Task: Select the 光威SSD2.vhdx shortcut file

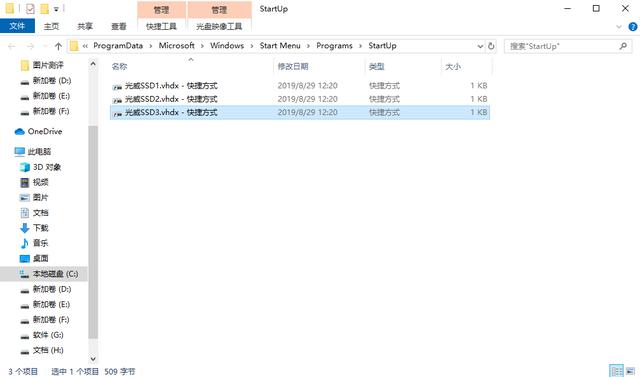Action: (x=300, y=99)
